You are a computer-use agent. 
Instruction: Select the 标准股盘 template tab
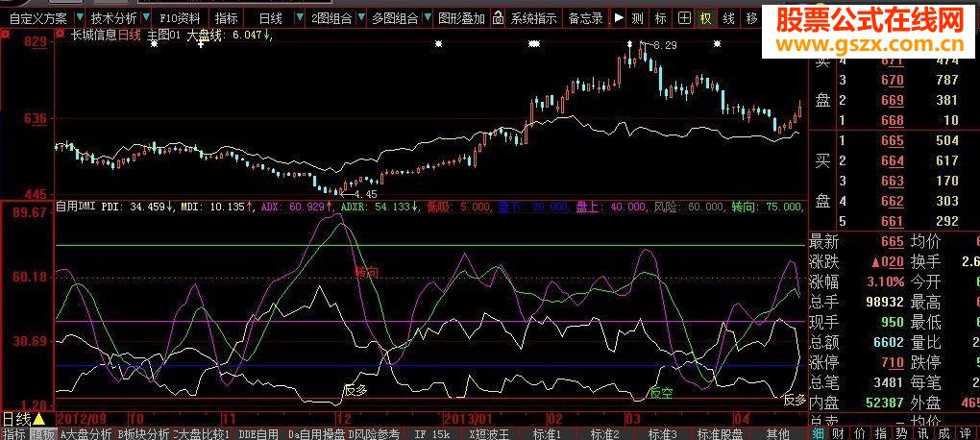[720, 433]
